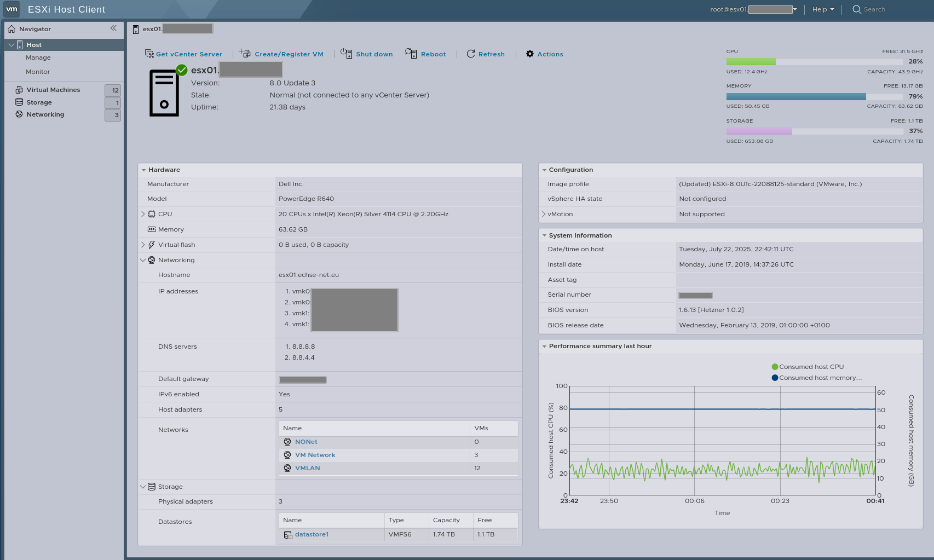Click the Virtual Machines icon in Navigator
934x560 pixels.
[x=19, y=90]
